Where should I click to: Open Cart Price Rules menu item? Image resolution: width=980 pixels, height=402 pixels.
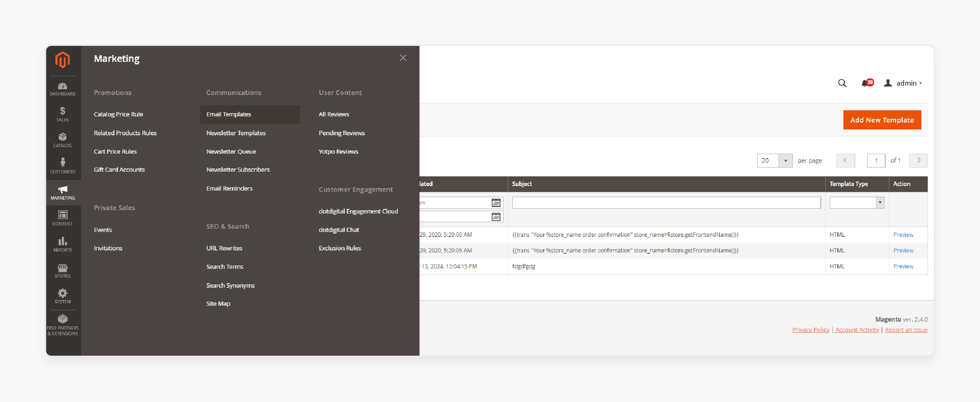(x=115, y=151)
